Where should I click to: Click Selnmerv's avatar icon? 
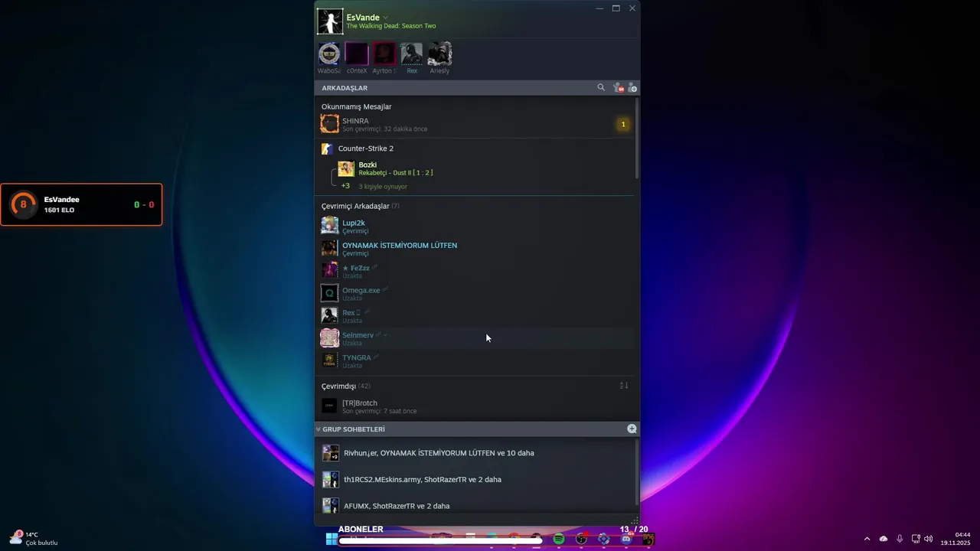(x=329, y=337)
